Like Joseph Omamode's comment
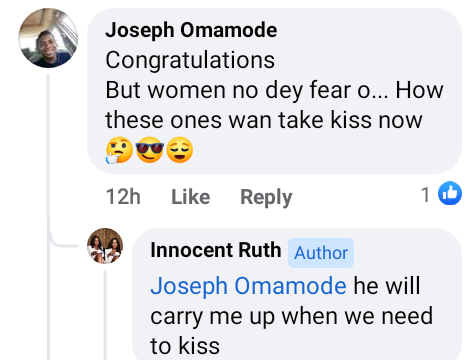The height and width of the screenshot is (360, 473). pos(191,197)
